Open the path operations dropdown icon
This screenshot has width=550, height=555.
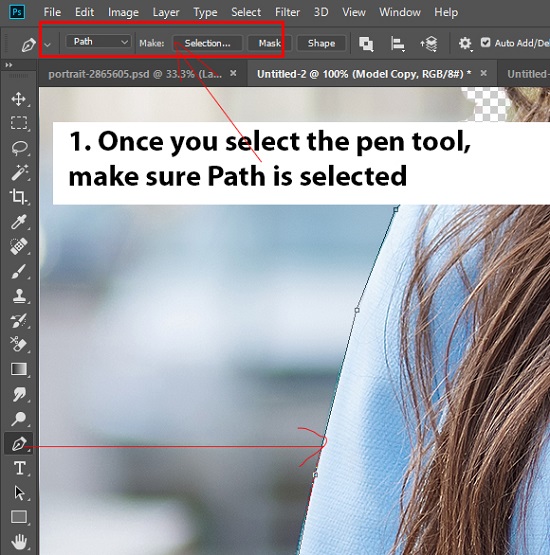click(x=366, y=44)
